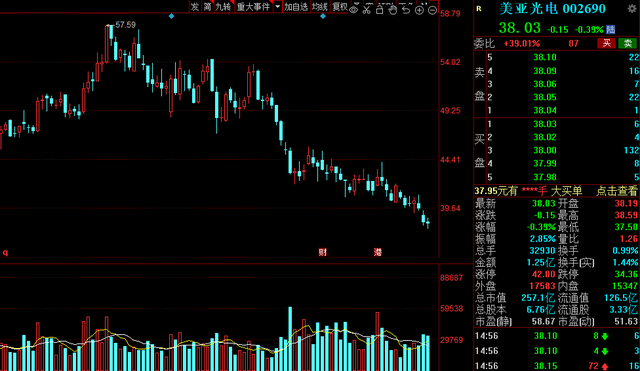This screenshot has height=371, width=640.
Task: Select the scissors cut tool
Action: click(x=367, y=10)
